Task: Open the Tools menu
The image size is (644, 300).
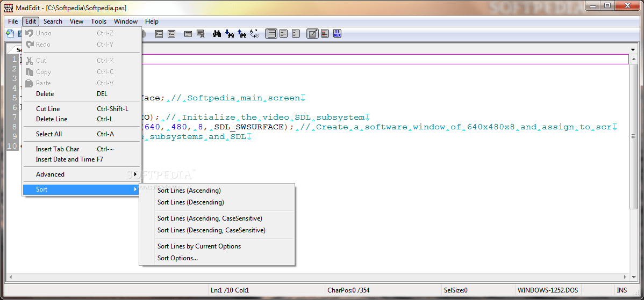Action: click(x=98, y=21)
